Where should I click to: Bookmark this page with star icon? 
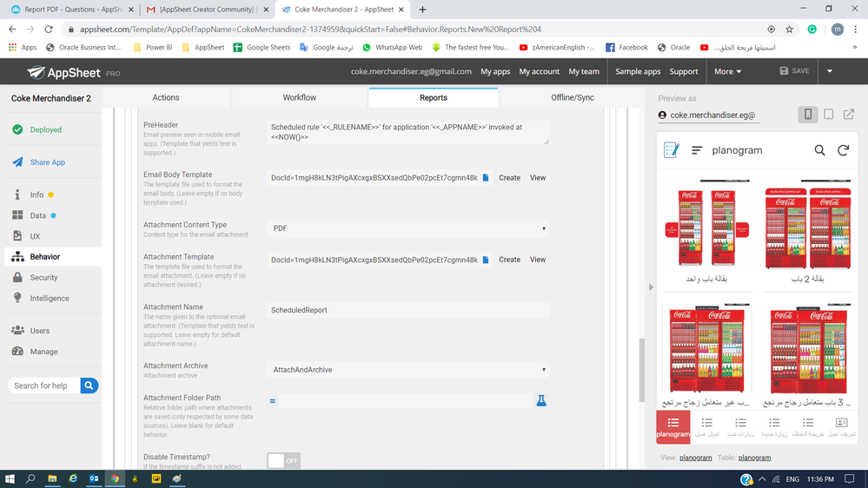[x=790, y=30]
